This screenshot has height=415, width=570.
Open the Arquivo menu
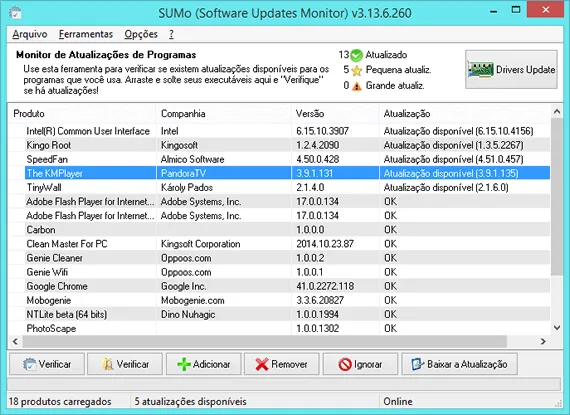tap(30, 34)
